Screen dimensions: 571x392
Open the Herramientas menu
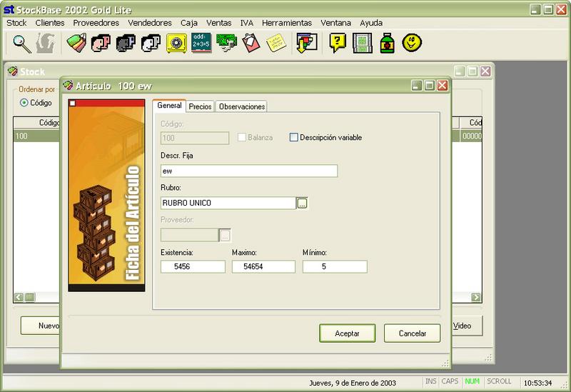(287, 23)
